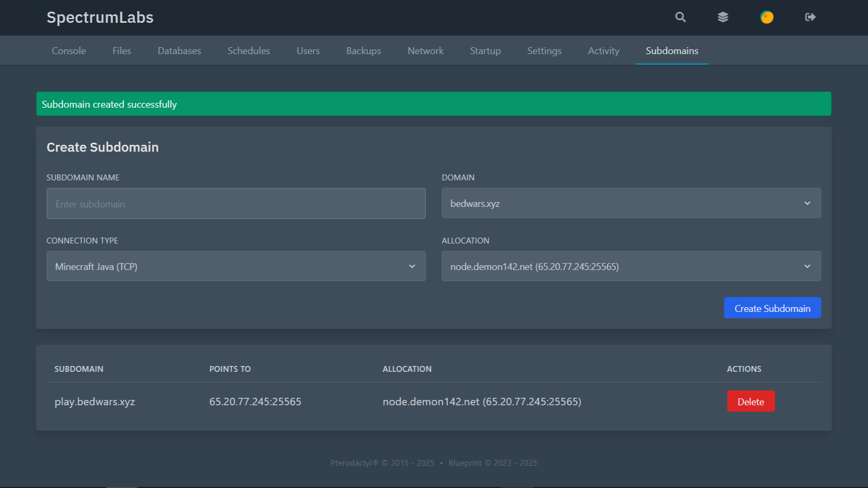868x488 pixels.
Task: Switch to the Network tab
Action: point(426,51)
